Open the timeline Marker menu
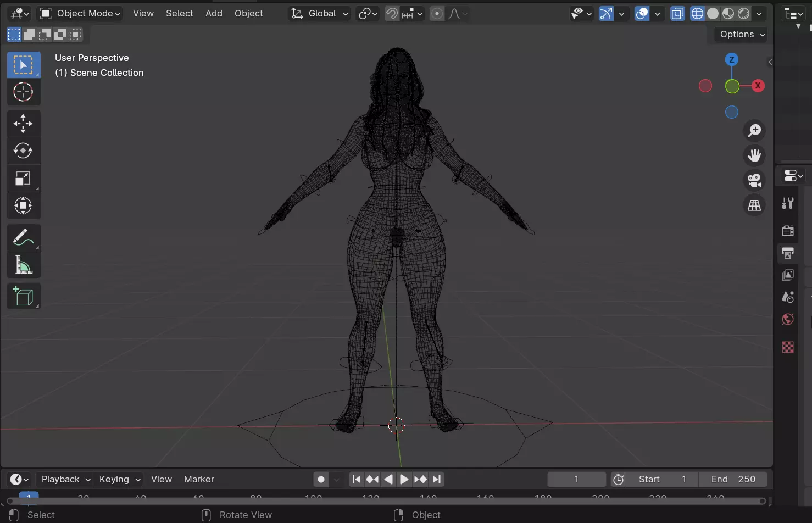 pyautogui.click(x=199, y=479)
